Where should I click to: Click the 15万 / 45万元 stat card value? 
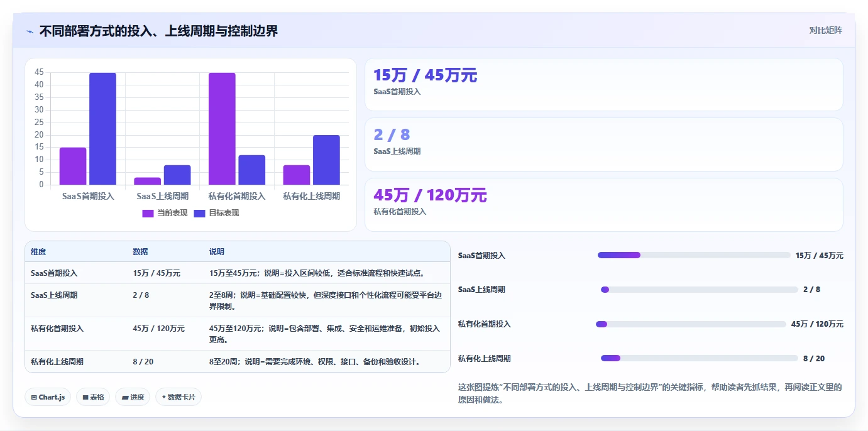point(426,75)
